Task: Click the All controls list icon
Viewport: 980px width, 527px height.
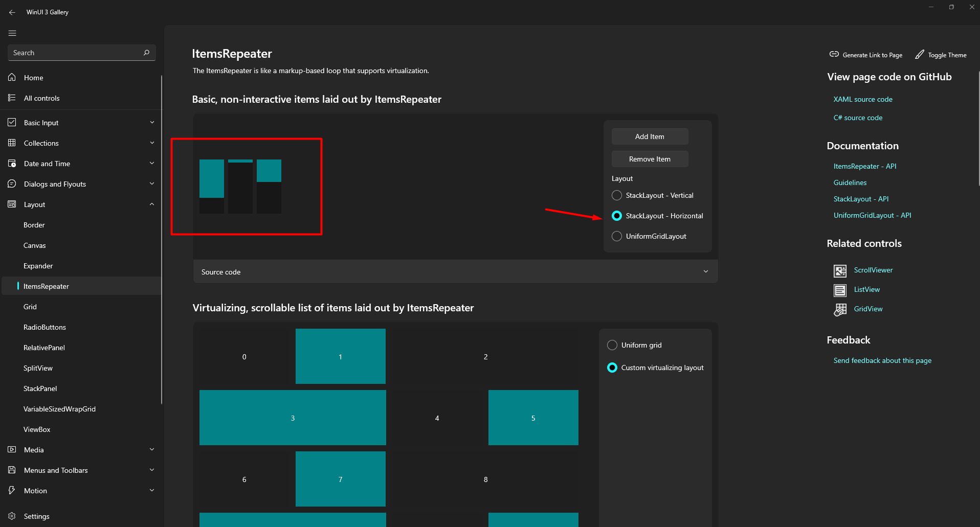Action: click(x=12, y=98)
